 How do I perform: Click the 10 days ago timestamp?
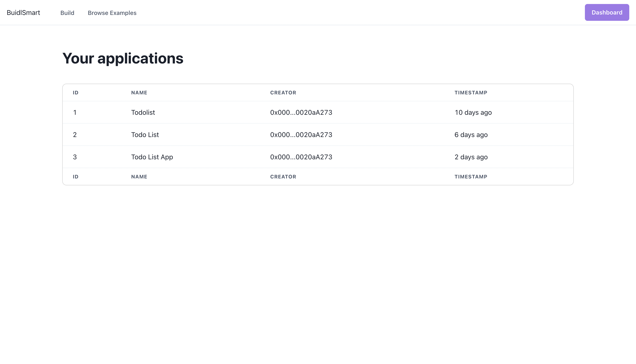coord(473,112)
